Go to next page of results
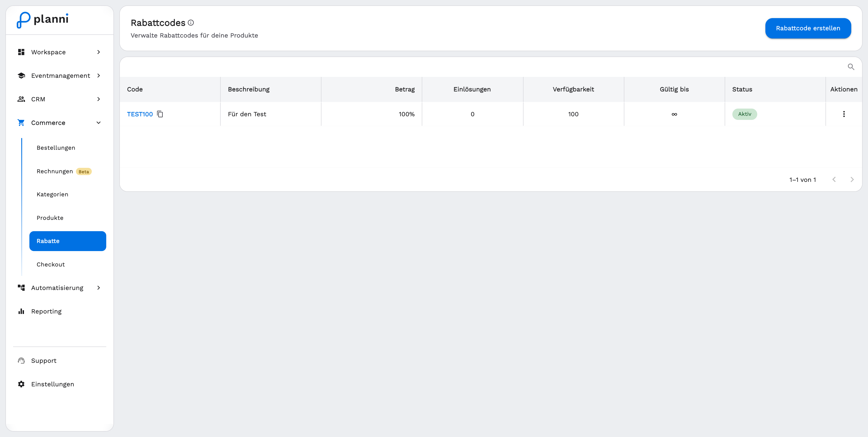The image size is (868, 437). coord(852,180)
